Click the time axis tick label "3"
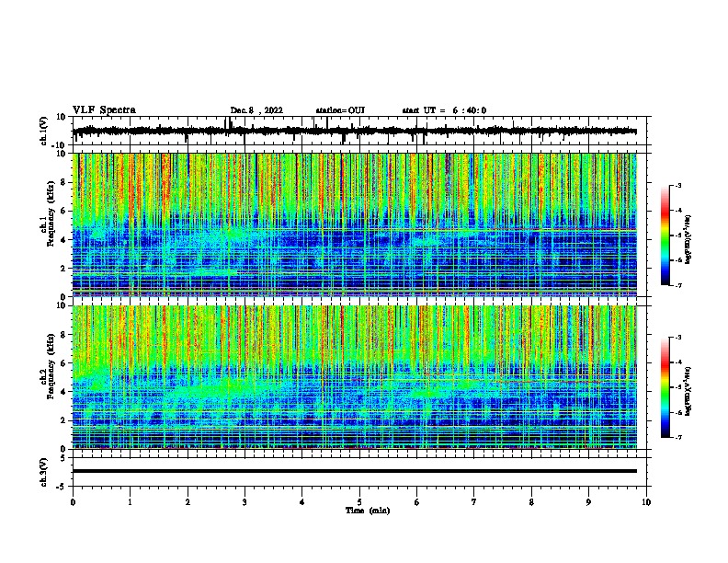 (x=245, y=502)
